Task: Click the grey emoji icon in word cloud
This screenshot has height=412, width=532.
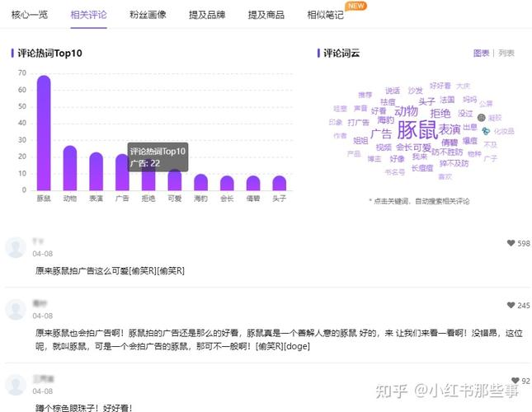Action: (481, 118)
